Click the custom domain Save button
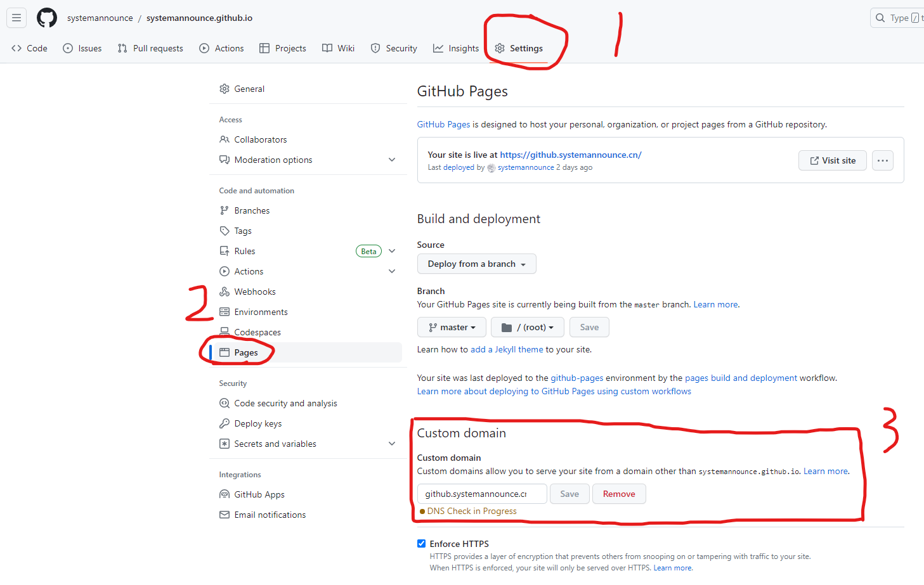 (x=569, y=494)
